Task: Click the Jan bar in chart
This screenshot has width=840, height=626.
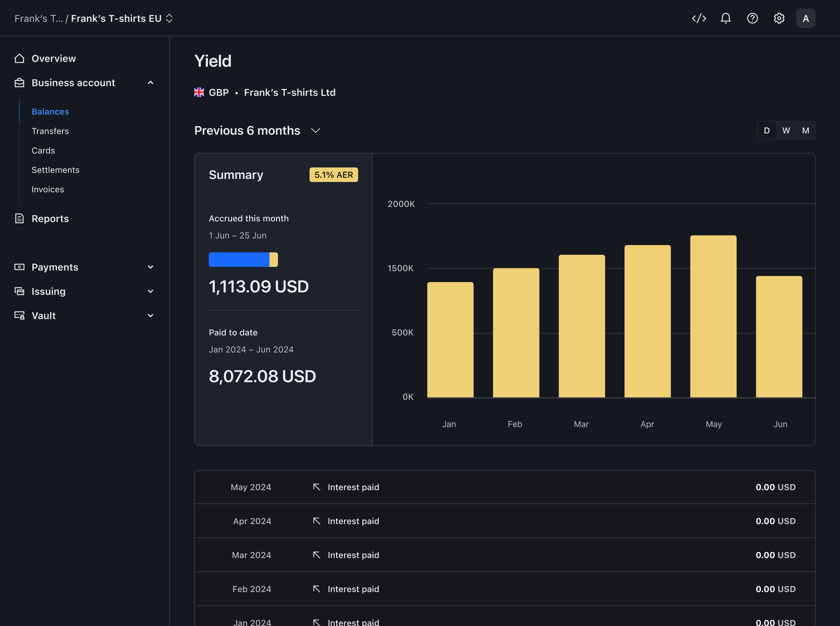Action: 450,339
